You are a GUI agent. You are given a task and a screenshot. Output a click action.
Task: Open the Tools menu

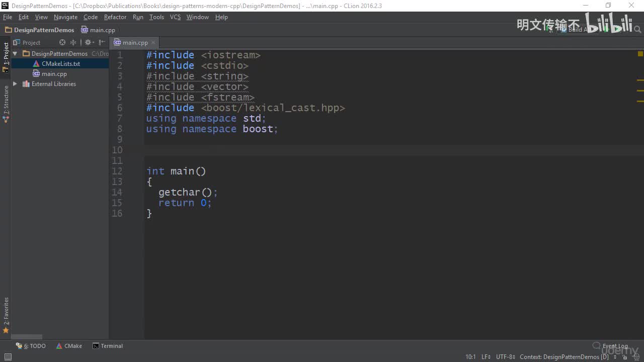click(156, 17)
